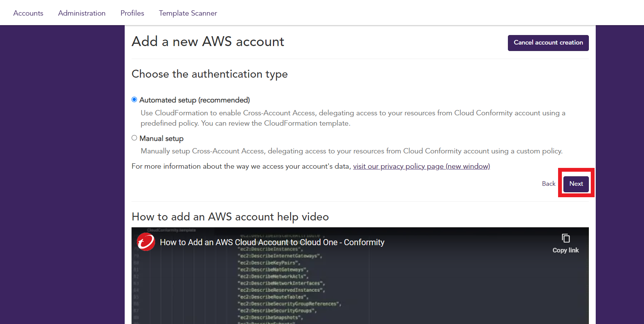Open the video title link
The width and height of the screenshot is (644, 324).
[272, 242]
